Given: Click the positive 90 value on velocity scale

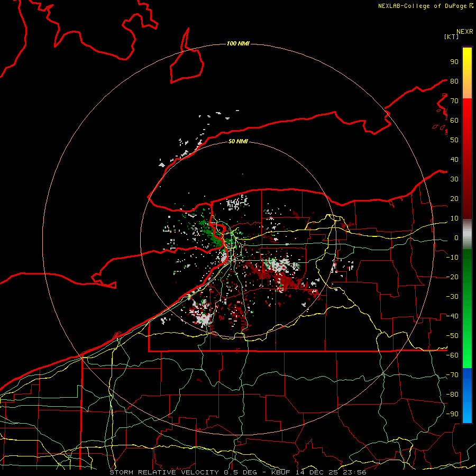Looking at the screenshot, I should [x=454, y=62].
